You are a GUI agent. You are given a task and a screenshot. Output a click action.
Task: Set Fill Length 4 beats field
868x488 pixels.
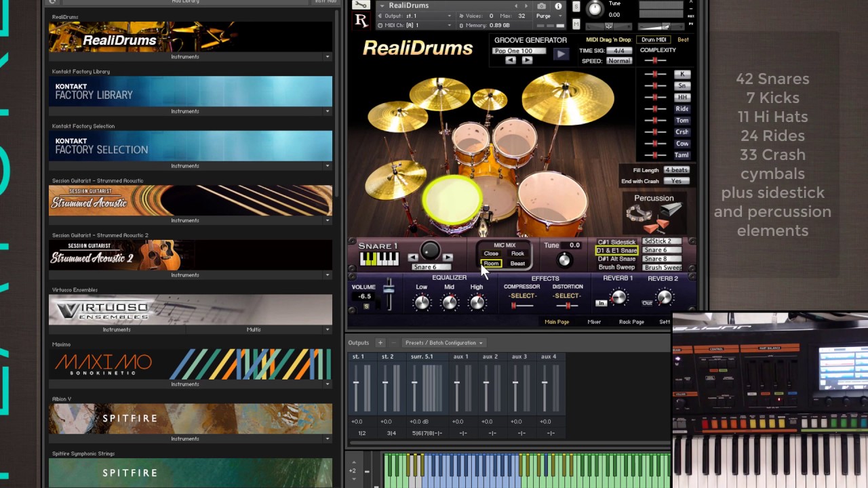click(x=676, y=170)
